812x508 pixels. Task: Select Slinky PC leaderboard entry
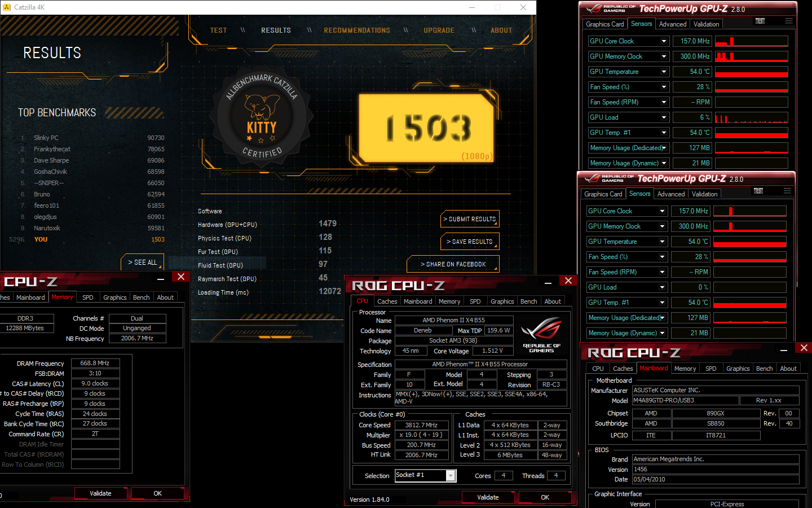[93, 138]
